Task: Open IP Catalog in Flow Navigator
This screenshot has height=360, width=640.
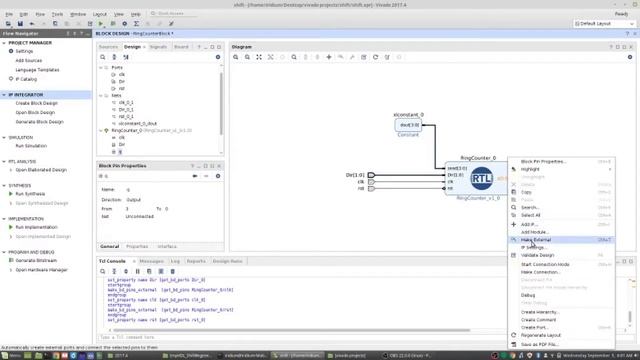Action: point(26,79)
